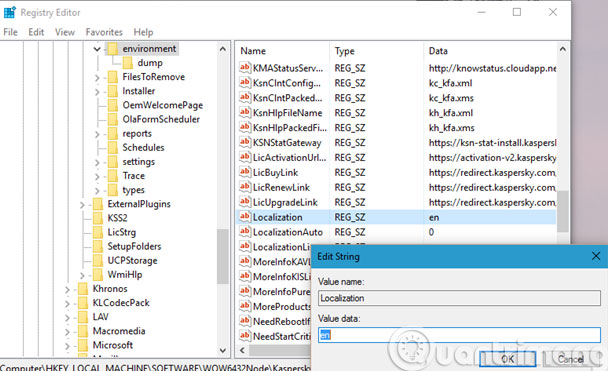Select the LocalizationAuto value name
This screenshot has height=371, width=608.
pyautogui.click(x=288, y=232)
